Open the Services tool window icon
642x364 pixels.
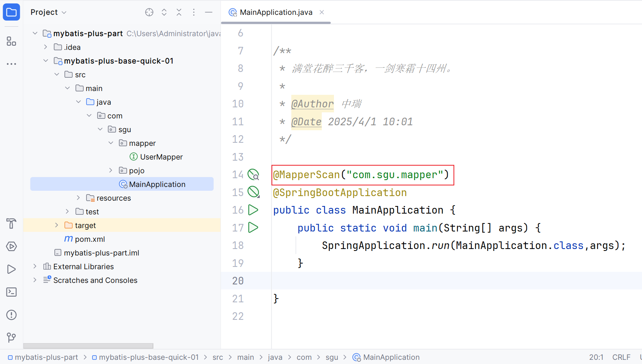tap(11, 246)
